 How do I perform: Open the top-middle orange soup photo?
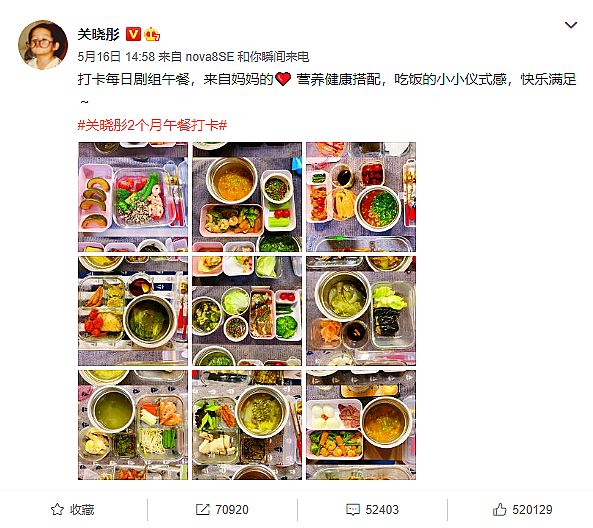[247, 197]
